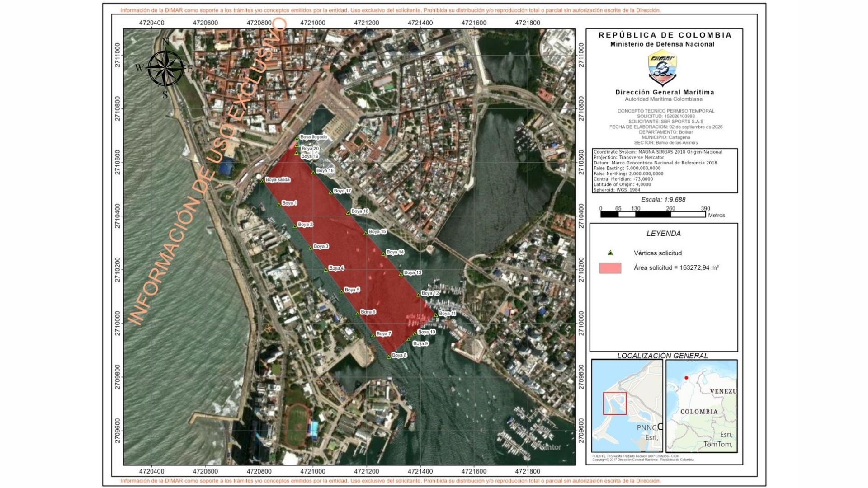The image size is (868, 488).
Task: Click the 'Boya 16' label
Action: click(360, 211)
